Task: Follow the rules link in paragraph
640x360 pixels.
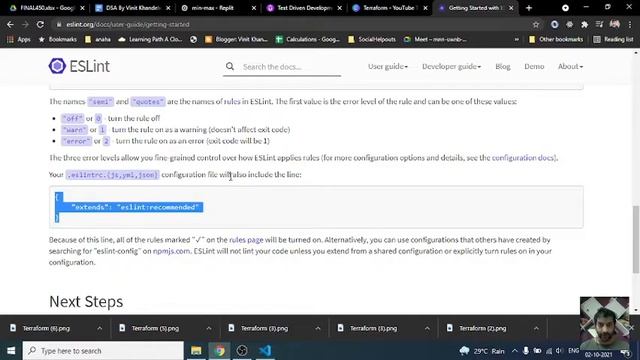Action: [x=232, y=101]
